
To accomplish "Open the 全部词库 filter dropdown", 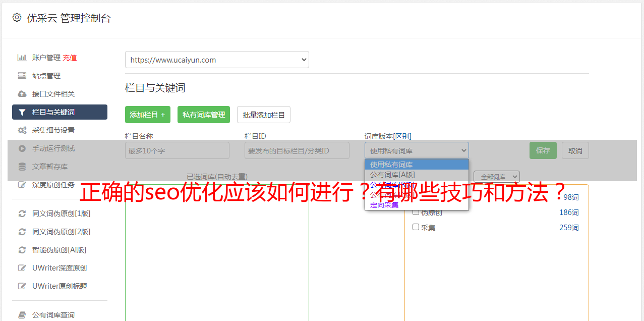I will click(x=497, y=177).
